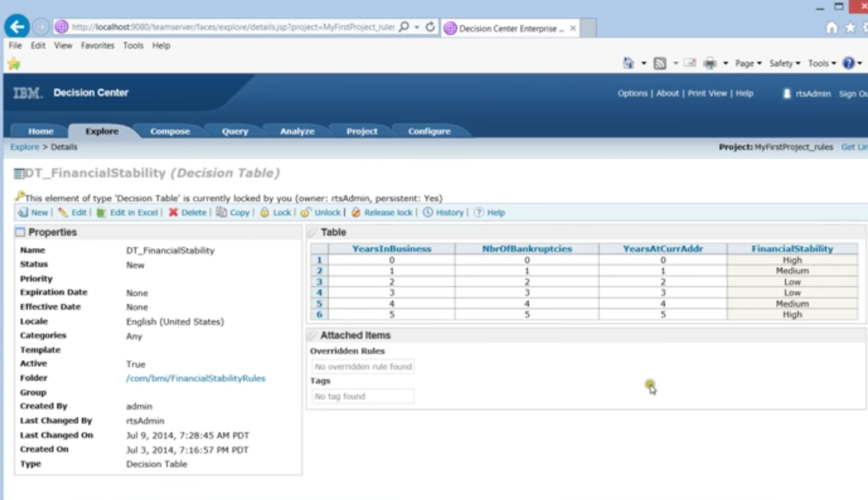Image resolution: width=868 pixels, height=500 pixels.
Task: Expand the arrow beside the blue help icon
Action: click(859, 63)
